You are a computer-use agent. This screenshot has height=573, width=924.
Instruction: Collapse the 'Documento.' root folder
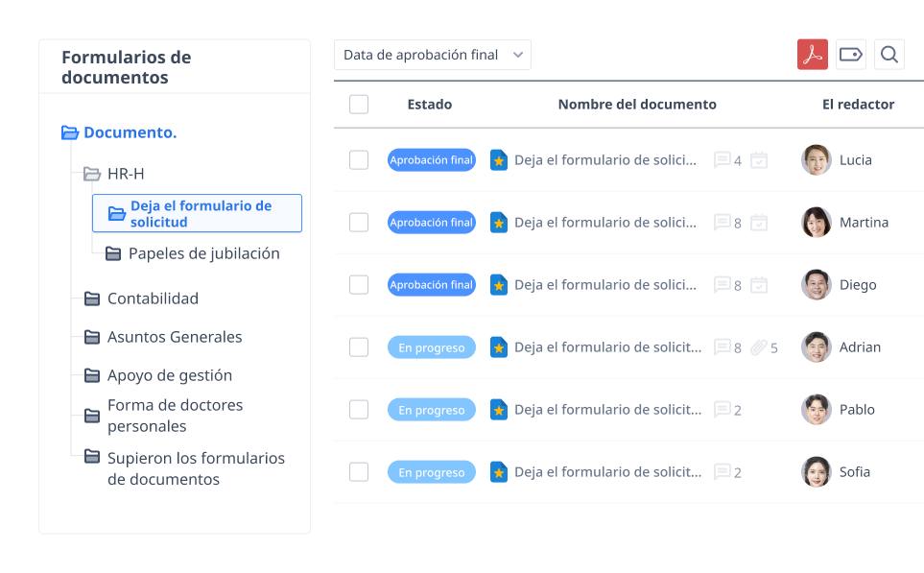(69, 133)
